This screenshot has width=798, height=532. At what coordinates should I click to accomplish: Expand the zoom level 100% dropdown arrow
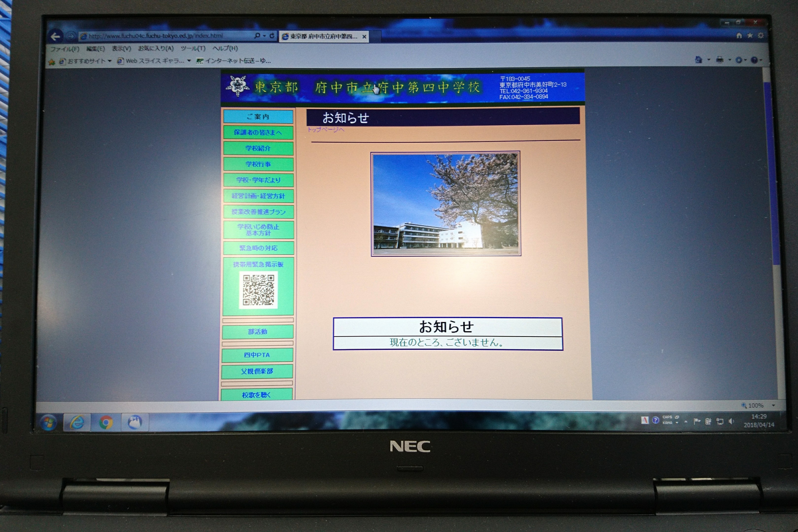[773, 405]
